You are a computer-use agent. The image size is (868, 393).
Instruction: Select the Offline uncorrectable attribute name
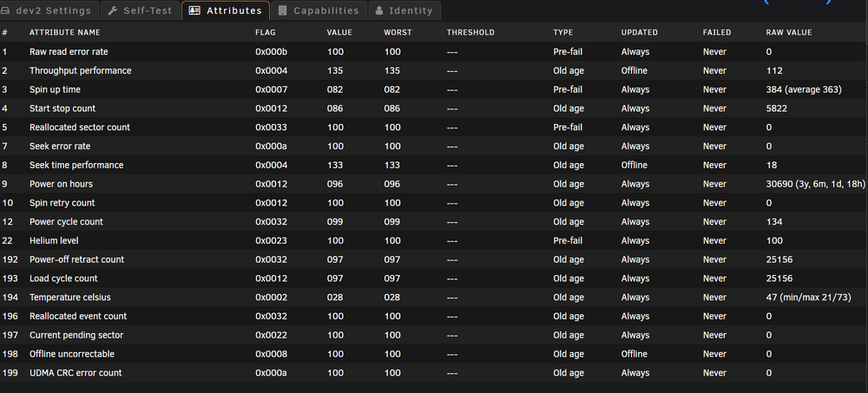(72, 354)
